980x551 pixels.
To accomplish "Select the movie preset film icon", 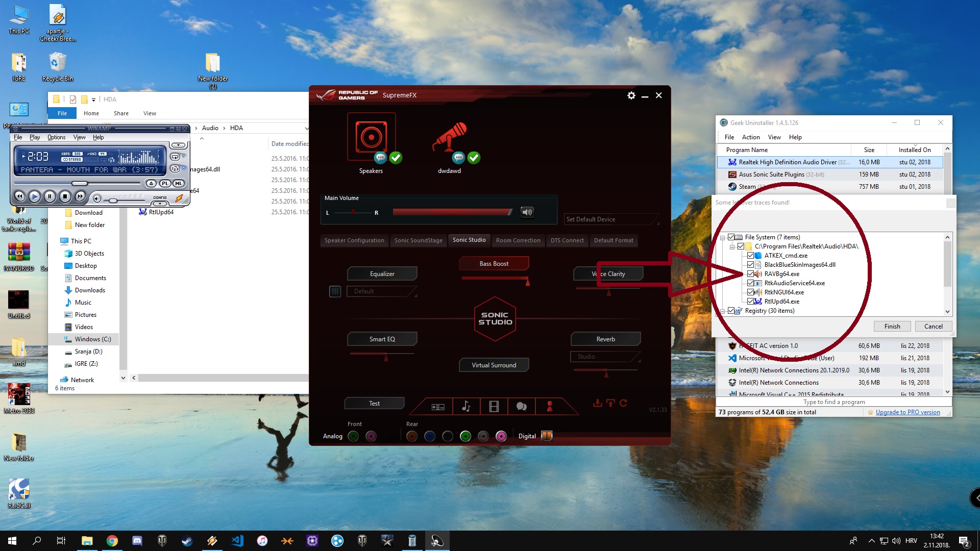I will point(494,407).
